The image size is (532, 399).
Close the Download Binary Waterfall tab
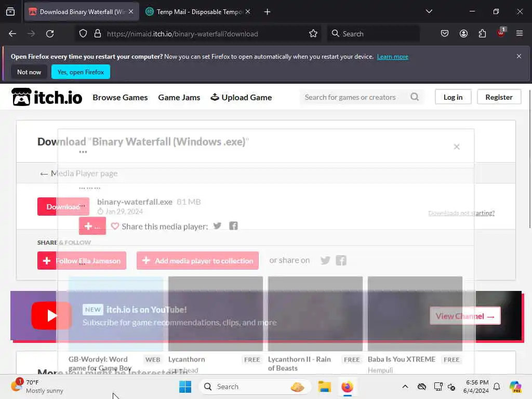tap(131, 12)
